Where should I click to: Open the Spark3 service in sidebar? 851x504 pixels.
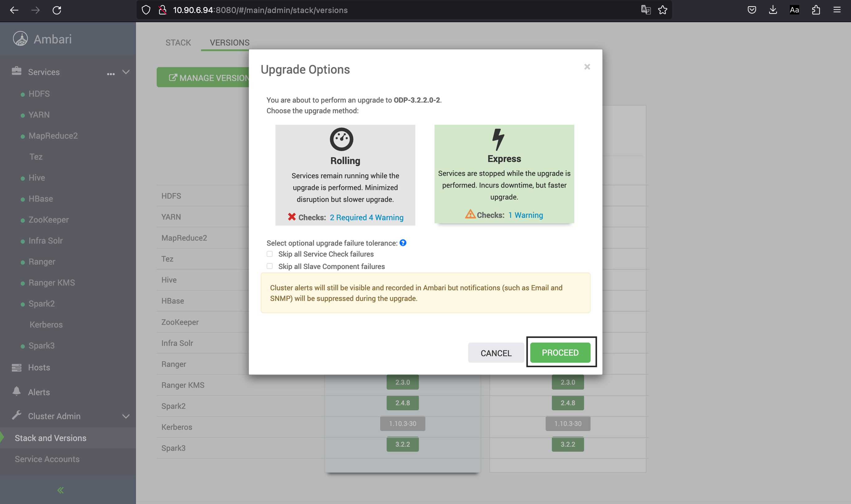[x=41, y=346]
